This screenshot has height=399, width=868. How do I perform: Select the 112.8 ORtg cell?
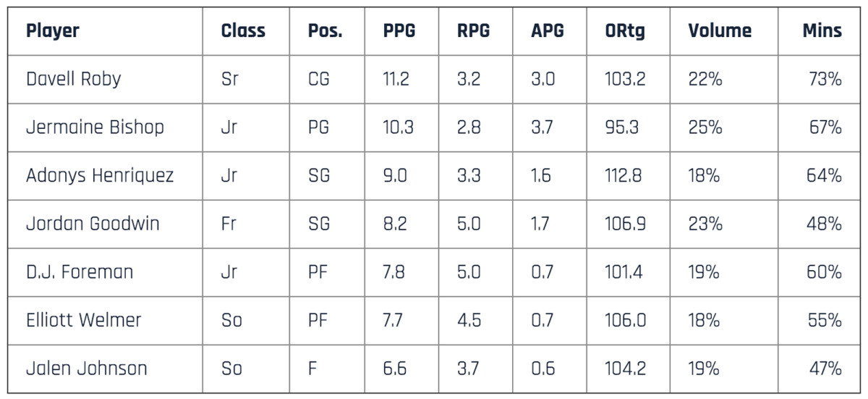pos(625,176)
